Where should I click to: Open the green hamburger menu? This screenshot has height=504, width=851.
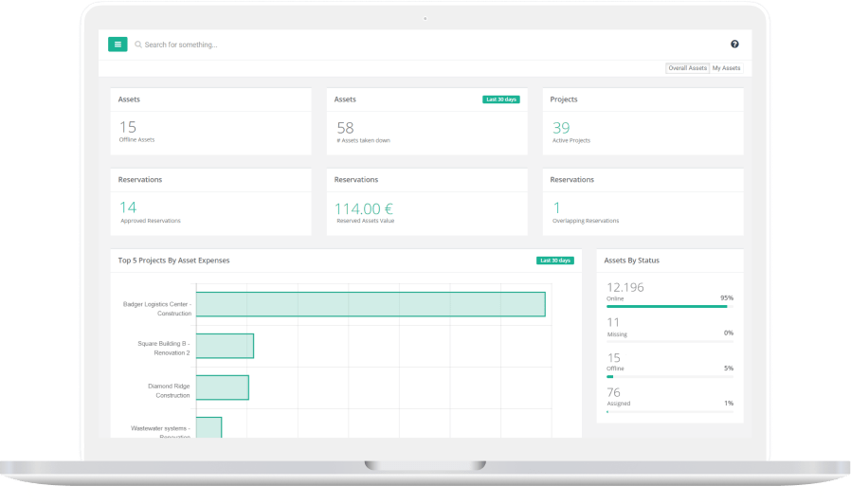click(x=118, y=45)
